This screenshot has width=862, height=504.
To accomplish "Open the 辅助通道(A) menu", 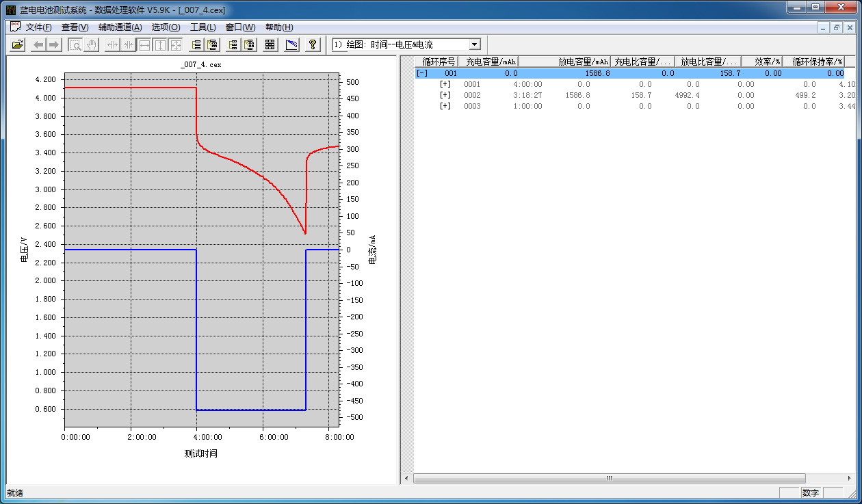I will point(120,27).
